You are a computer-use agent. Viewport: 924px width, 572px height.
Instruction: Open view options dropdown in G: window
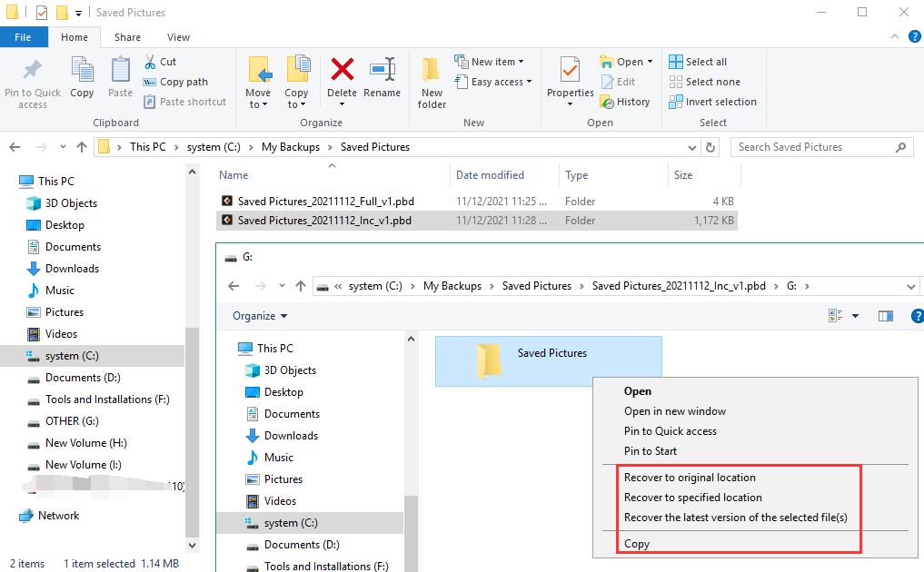tap(855, 316)
